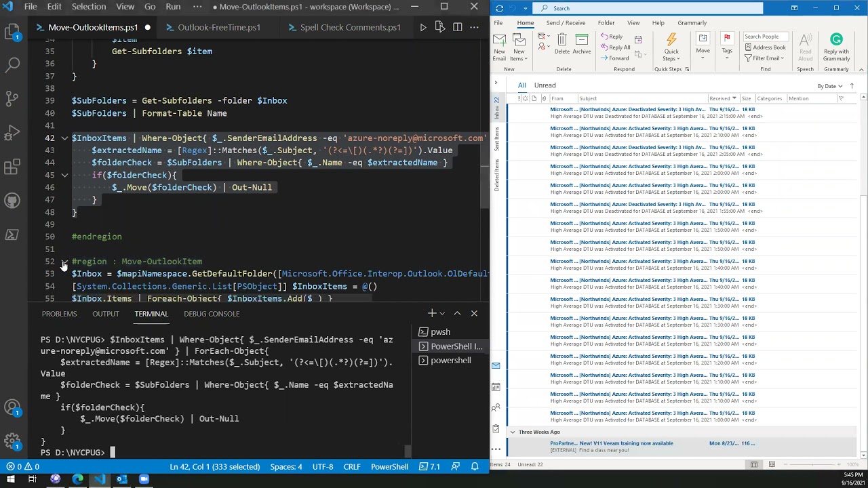868x488 pixels.
Task: Open Tasks in Outlook navigation bar
Action: (496, 429)
